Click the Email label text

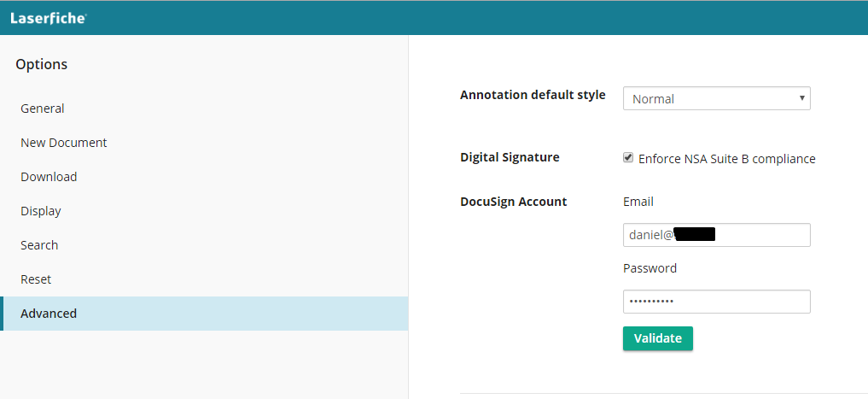click(638, 202)
